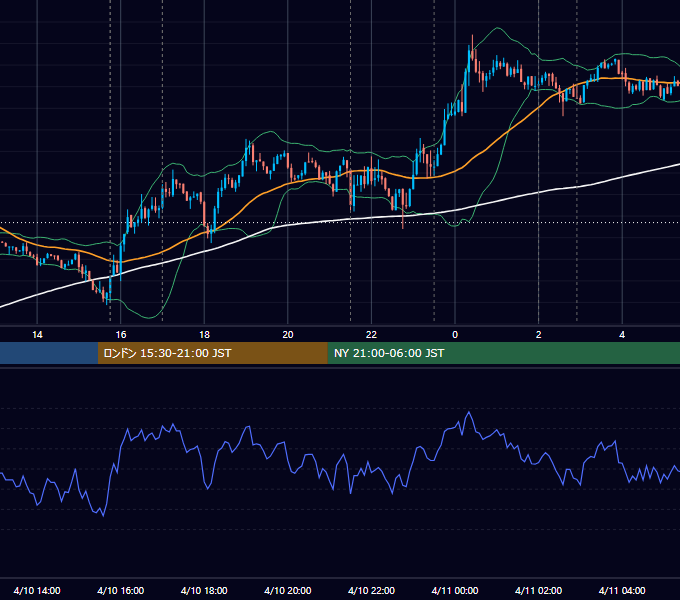Click the 4/11 00:00 time label
The width and height of the screenshot is (680, 600).
pos(455,590)
